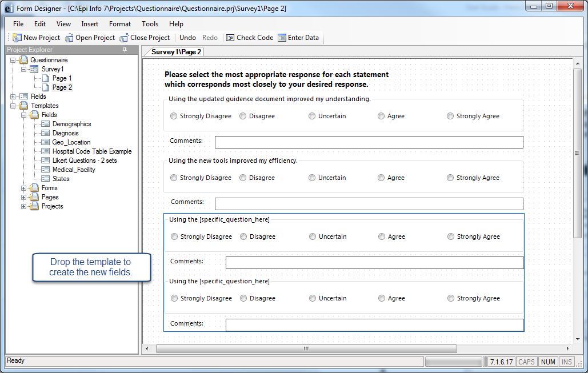Open the Tools menu
The image size is (588, 373).
pos(150,24)
